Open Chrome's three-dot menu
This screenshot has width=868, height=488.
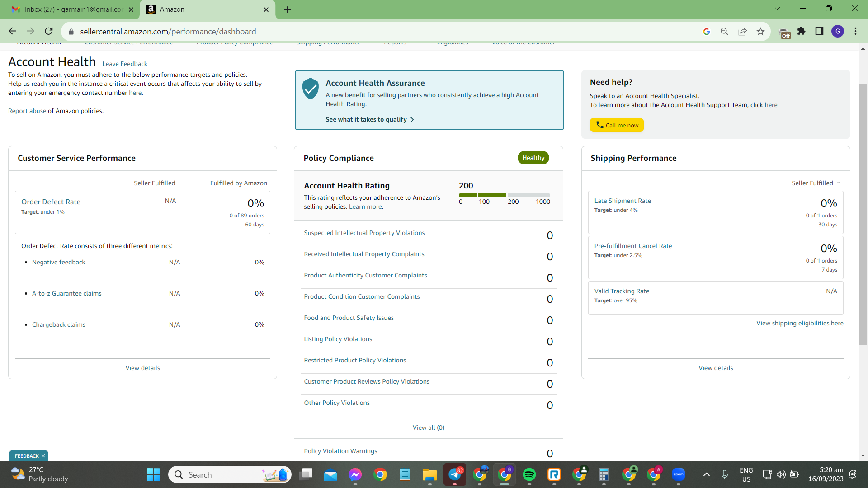point(855,31)
